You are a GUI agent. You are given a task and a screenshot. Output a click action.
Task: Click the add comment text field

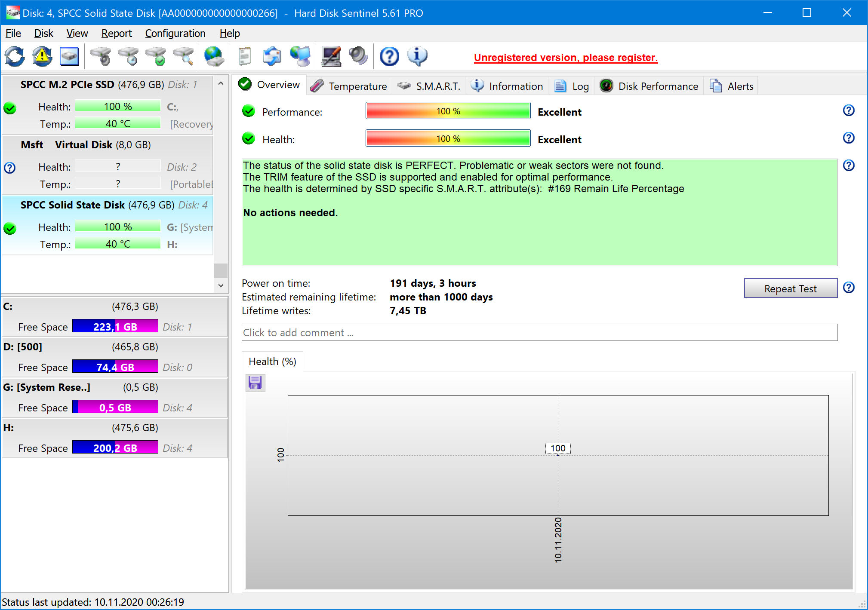tap(539, 332)
